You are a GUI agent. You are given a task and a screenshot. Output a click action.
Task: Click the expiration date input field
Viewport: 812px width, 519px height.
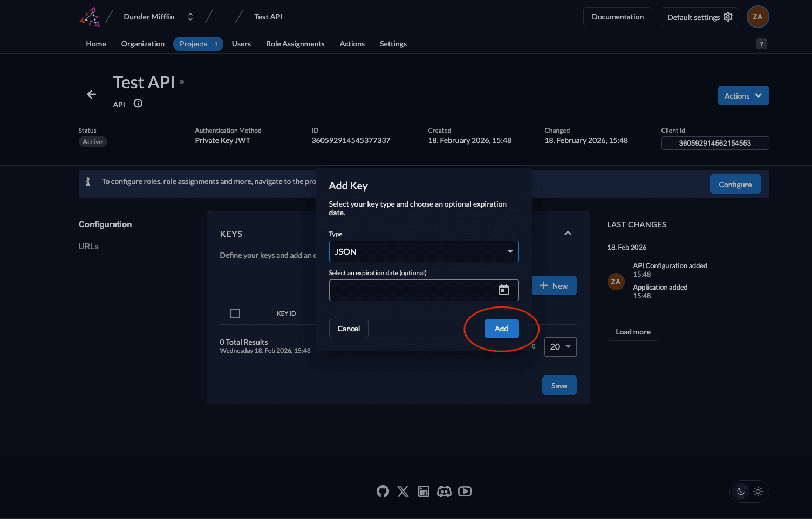411,290
